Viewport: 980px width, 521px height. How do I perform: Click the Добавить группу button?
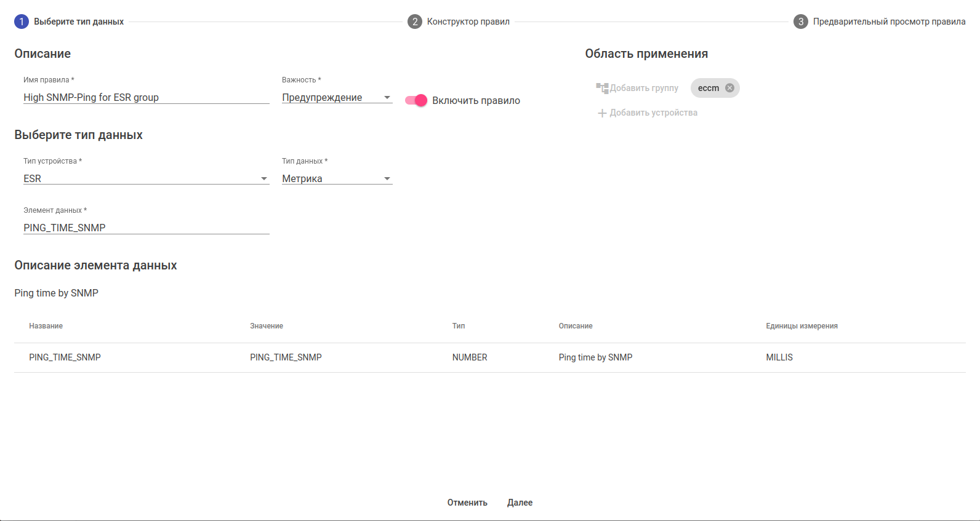(644, 88)
